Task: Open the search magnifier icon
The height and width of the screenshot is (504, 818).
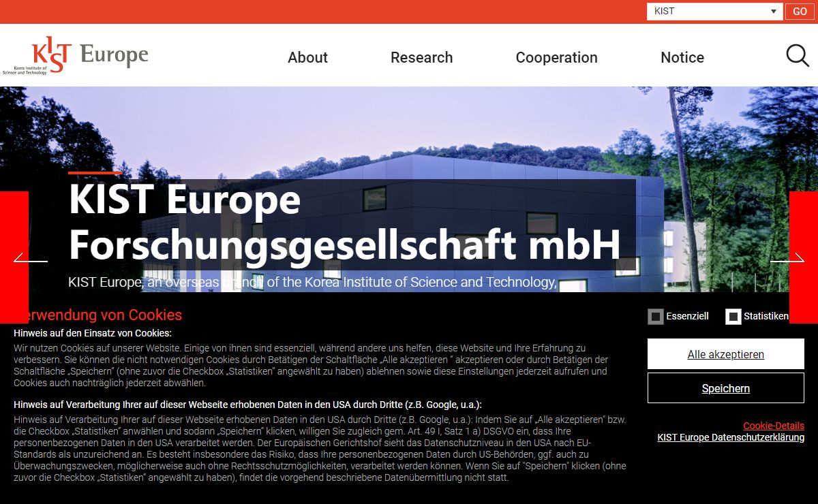Action: pyautogui.click(x=798, y=56)
